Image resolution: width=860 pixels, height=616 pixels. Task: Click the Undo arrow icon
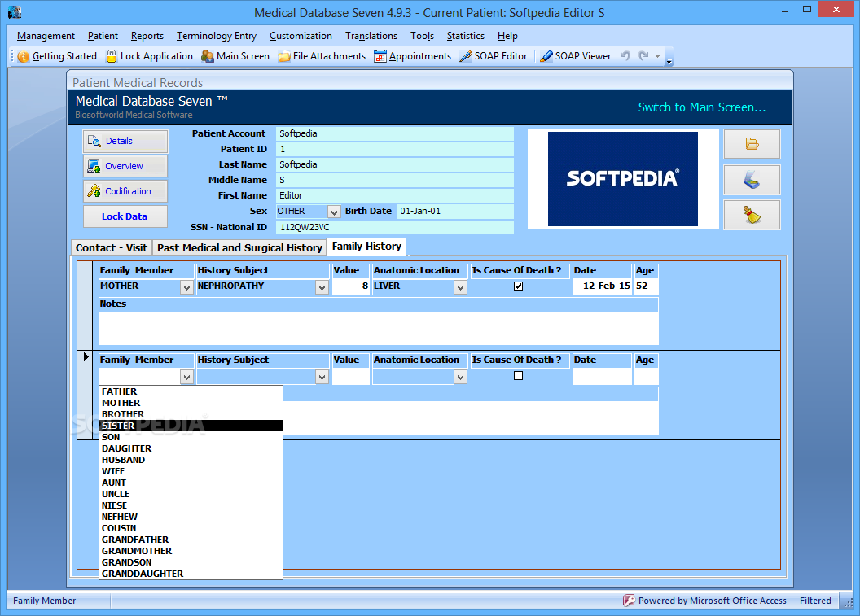(x=625, y=55)
